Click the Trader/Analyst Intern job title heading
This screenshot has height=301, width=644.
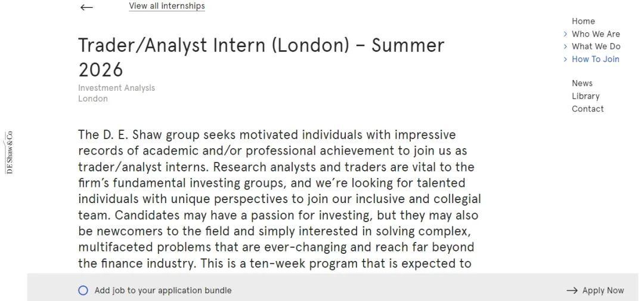pyautogui.click(x=261, y=57)
